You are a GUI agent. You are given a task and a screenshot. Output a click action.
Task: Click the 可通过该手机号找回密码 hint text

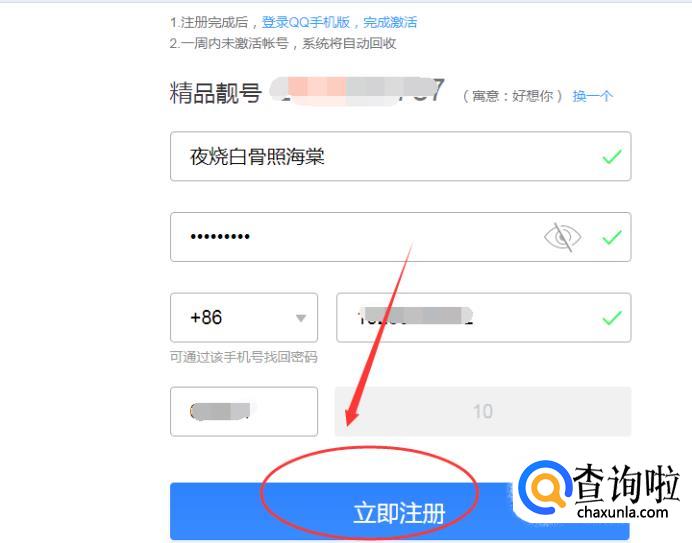click(x=244, y=357)
